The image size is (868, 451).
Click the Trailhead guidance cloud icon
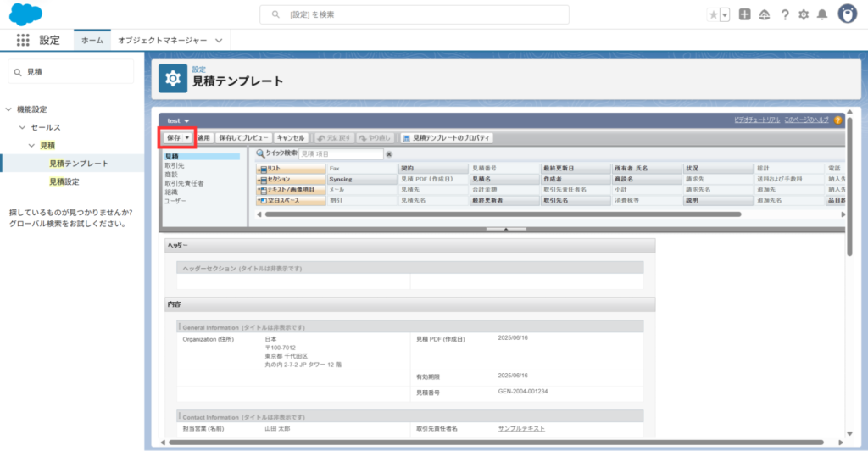pos(765,15)
